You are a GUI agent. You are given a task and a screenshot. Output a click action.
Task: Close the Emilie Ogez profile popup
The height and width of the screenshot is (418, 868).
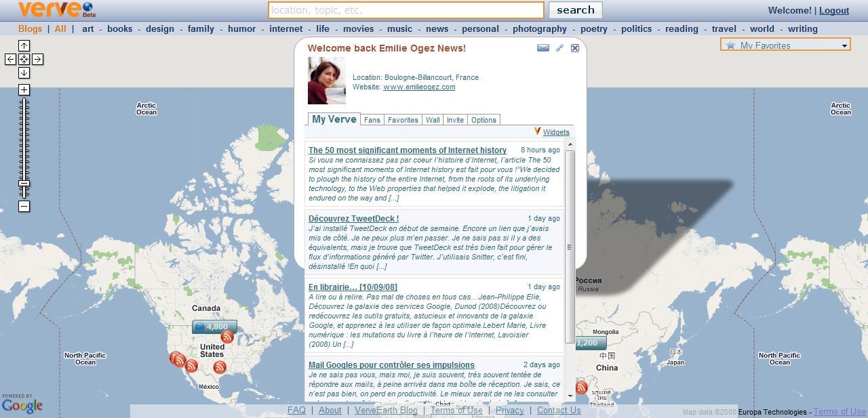click(x=575, y=48)
